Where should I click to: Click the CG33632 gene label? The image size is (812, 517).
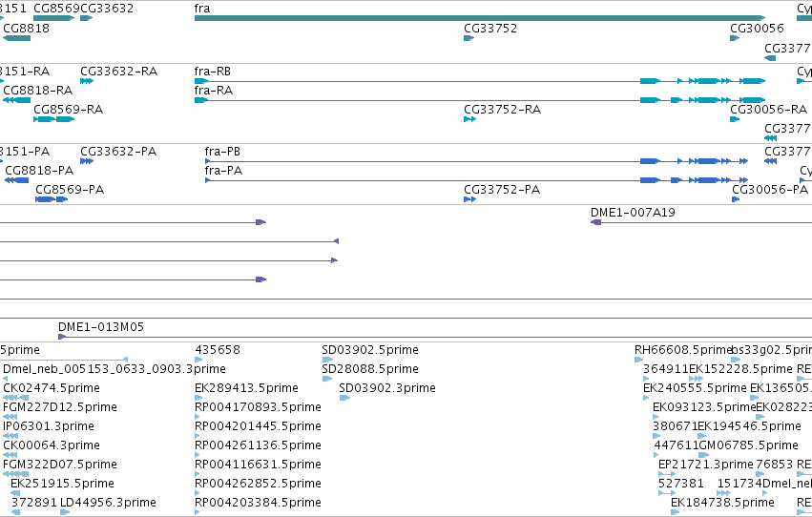(x=107, y=9)
